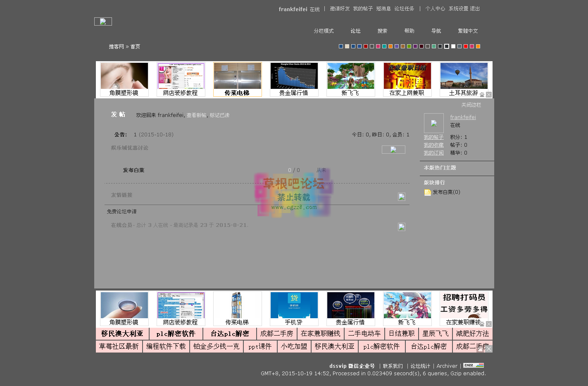Click the image icon in the 娱乐城优惠讨论 section

pos(393,149)
